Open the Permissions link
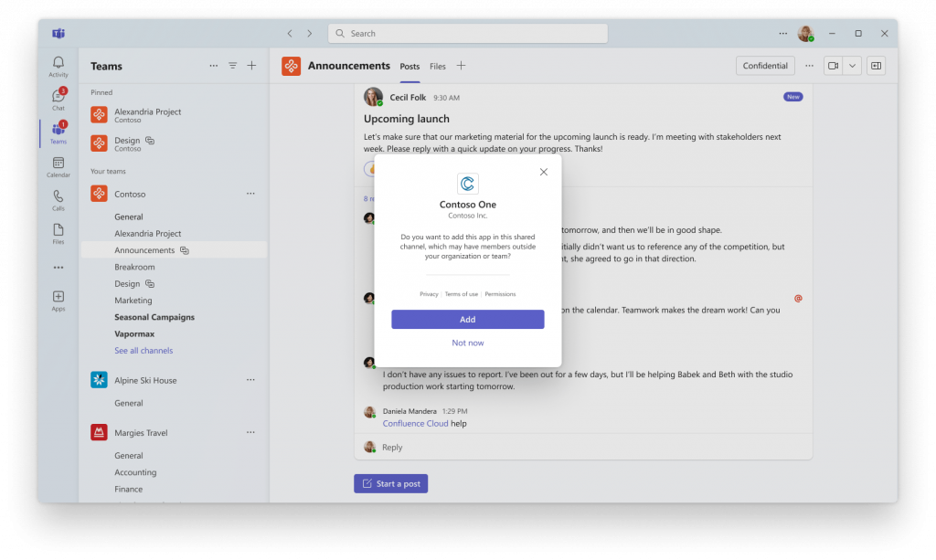The height and width of the screenshot is (560, 936). (500, 294)
